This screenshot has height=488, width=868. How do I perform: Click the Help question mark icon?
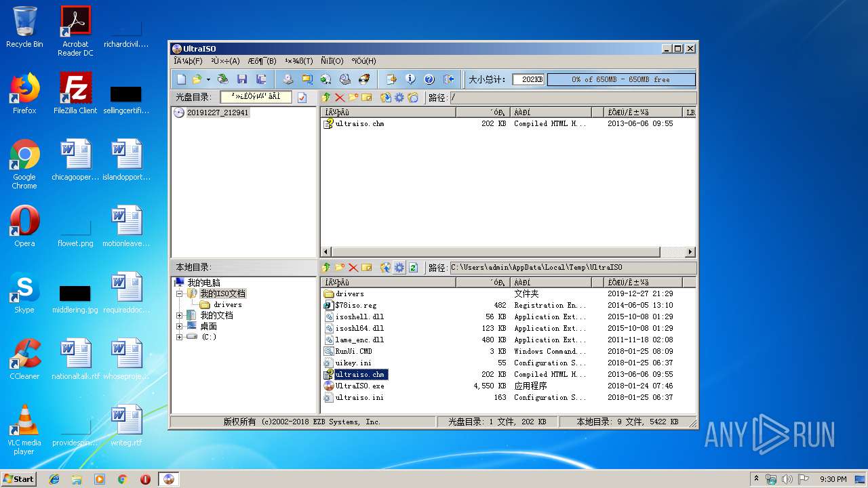point(429,79)
